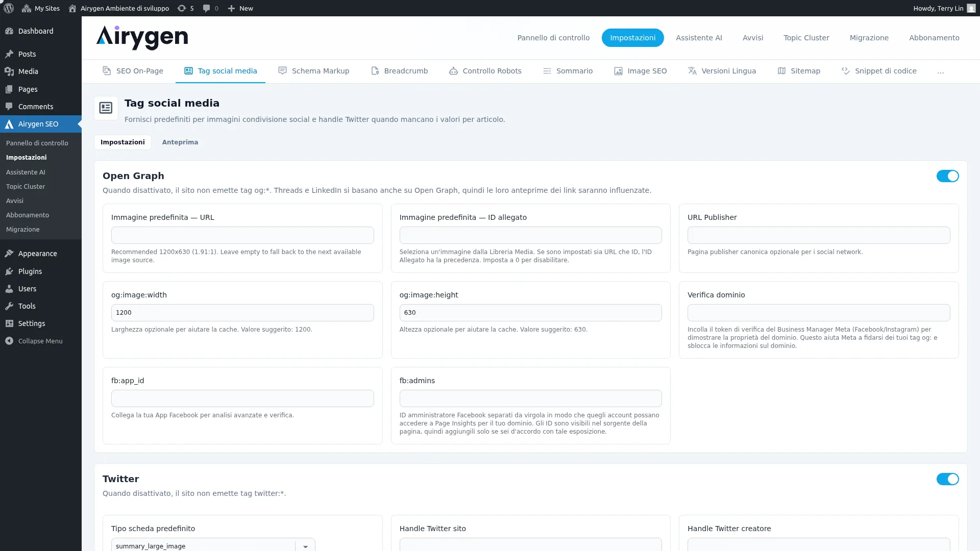Open Abbonamento in top navigation
The height and width of the screenshot is (551, 980).
pos(934,38)
